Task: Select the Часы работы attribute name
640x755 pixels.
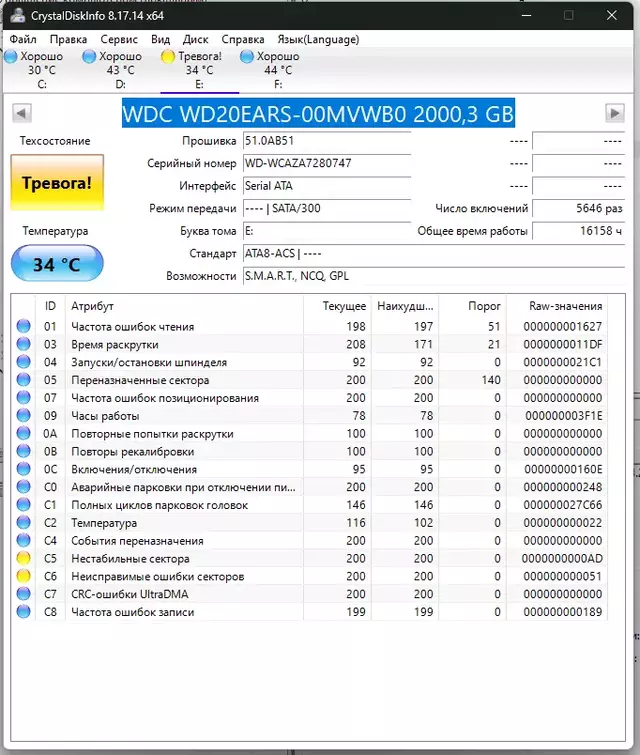Action: (105, 416)
